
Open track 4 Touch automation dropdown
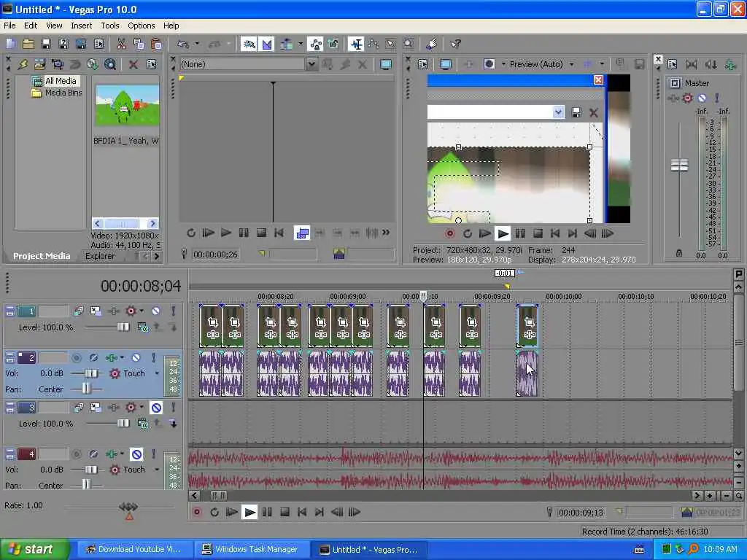(x=157, y=470)
